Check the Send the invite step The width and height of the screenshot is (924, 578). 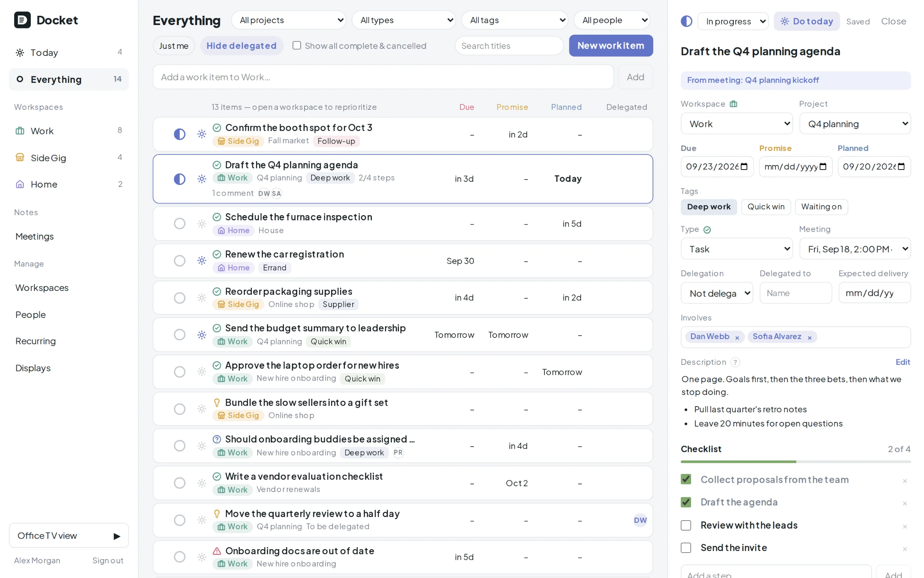tap(686, 548)
